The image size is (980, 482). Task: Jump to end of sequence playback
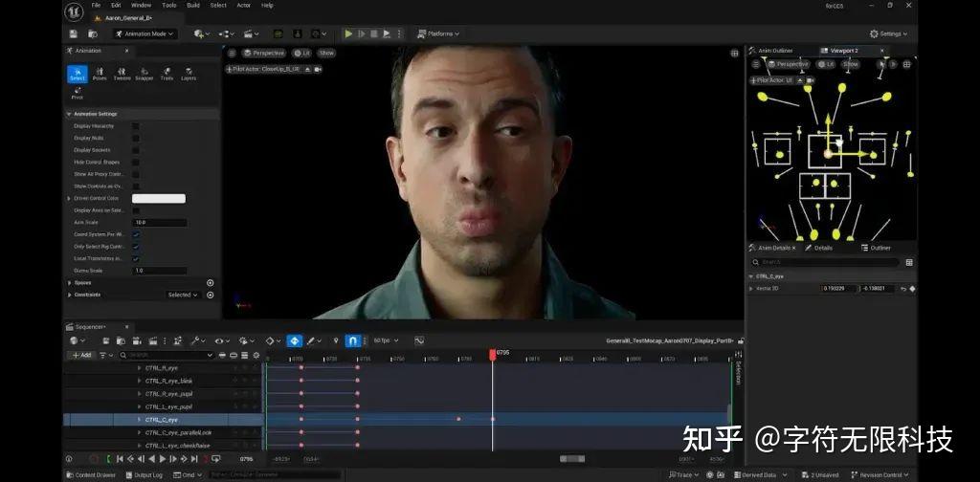point(194,459)
